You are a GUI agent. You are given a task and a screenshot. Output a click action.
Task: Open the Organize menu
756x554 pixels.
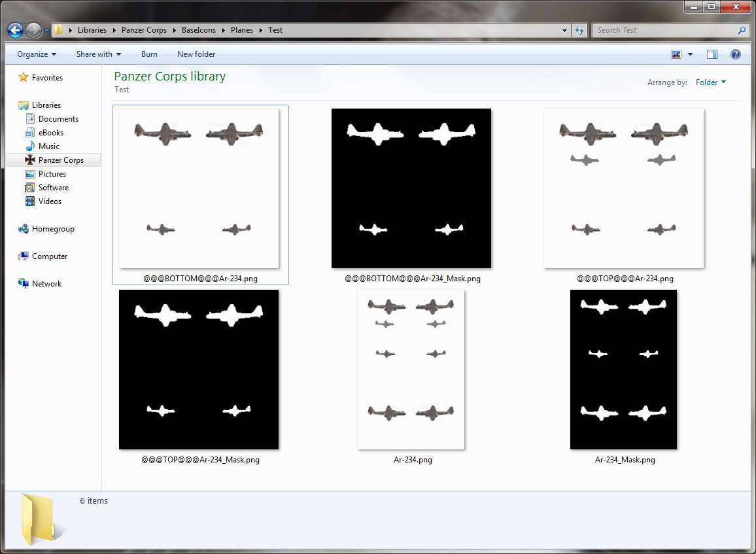[x=35, y=54]
